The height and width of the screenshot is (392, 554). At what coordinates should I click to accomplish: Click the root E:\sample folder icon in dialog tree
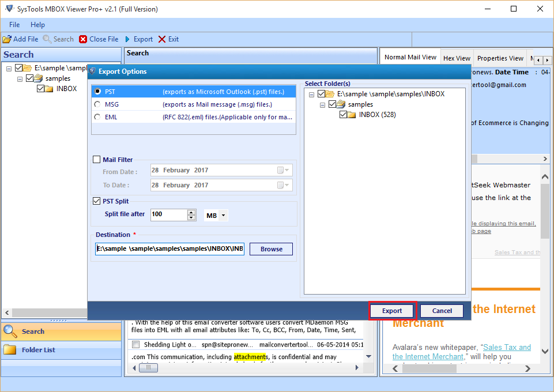pos(330,94)
